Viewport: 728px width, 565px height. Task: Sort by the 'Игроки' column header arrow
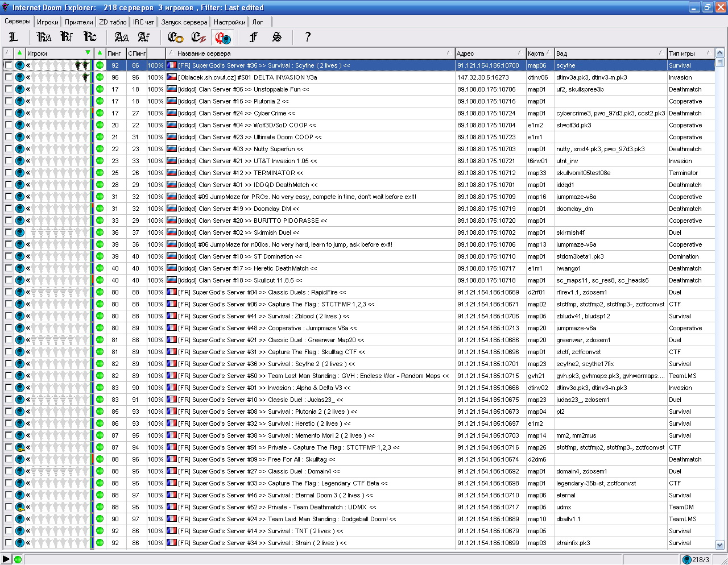pyautogui.click(x=88, y=53)
